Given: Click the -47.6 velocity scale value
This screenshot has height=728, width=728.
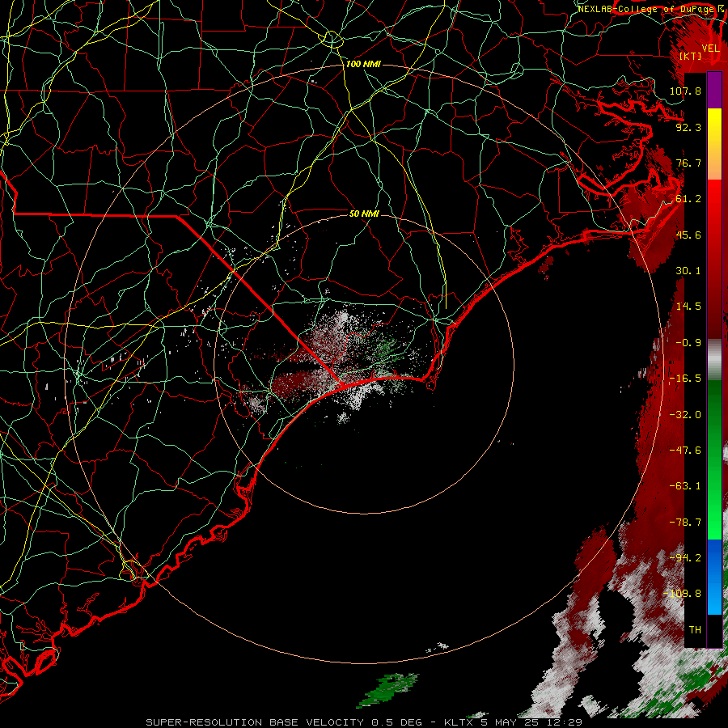Looking at the screenshot, I should (685, 451).
